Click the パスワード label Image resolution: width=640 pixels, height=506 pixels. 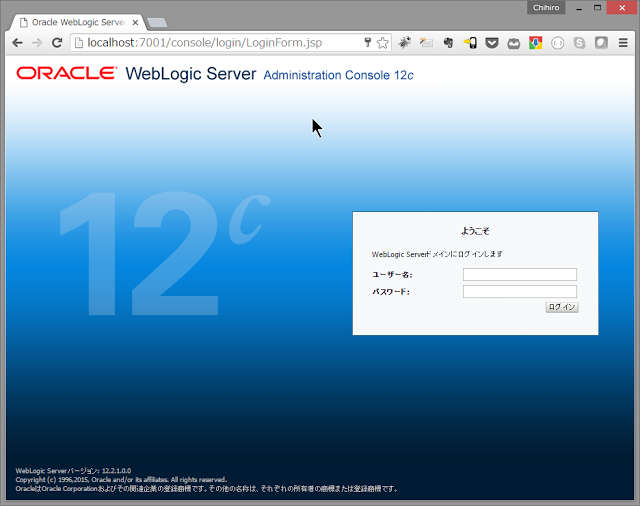391,292
